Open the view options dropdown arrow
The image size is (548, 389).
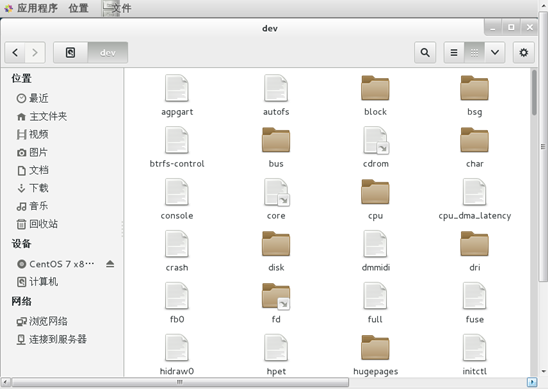[495, 53]
